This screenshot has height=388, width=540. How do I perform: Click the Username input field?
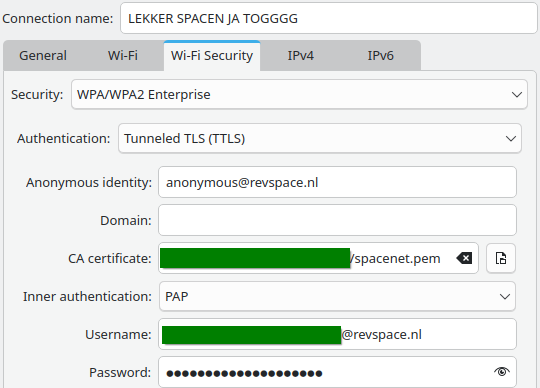pyautogui.click(x=337, y=334)
